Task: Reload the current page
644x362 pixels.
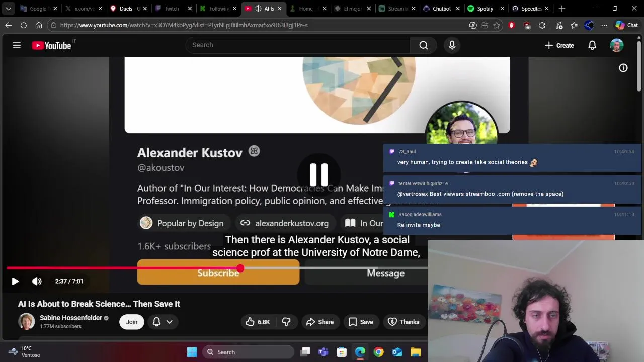Action: tap(24, 25)
